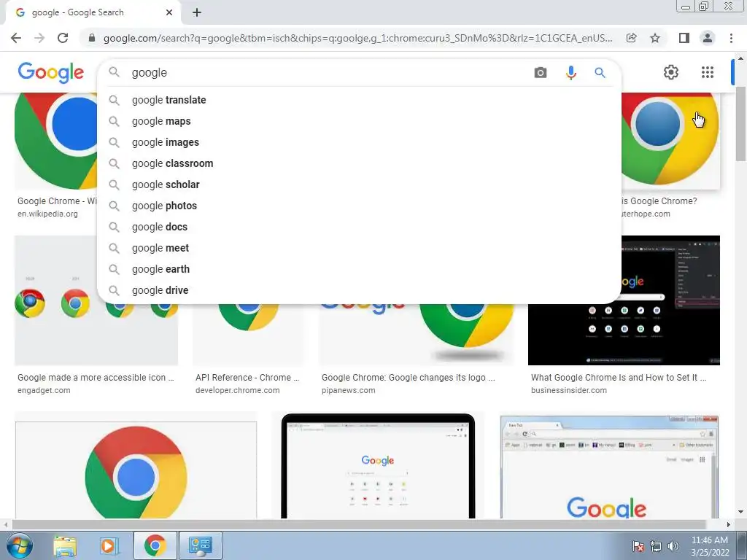The image size is (747, 560).
Task: Open the computerhope Chrome logo image
Action: (671, 141)
